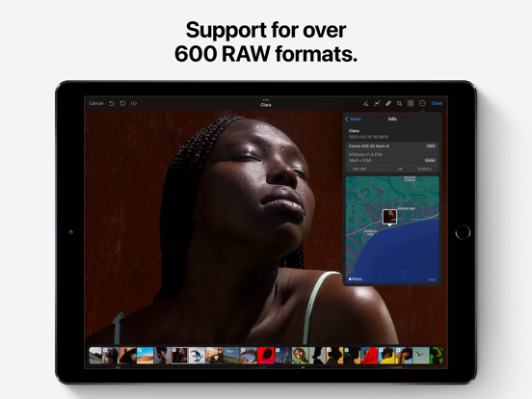The width and height of the screenshot is (532, 399).
Task: Select the woman in hat thumbnail
Action: tap(127, 356)
